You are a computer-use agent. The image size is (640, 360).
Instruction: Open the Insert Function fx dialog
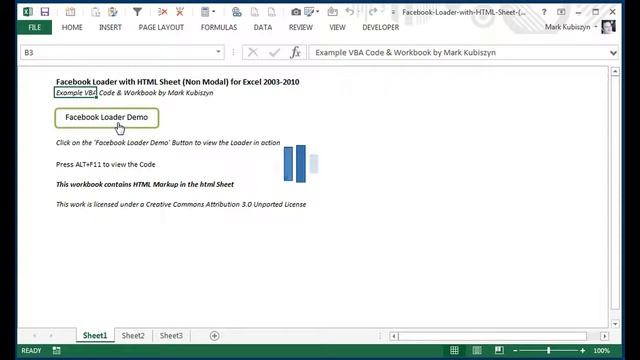coord(296,52)
